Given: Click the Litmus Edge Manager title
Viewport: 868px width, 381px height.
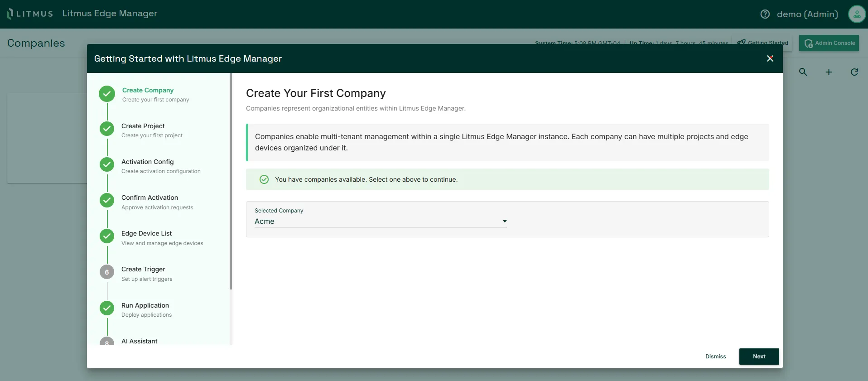Looking at the screenshot, I should pos(110,14).
